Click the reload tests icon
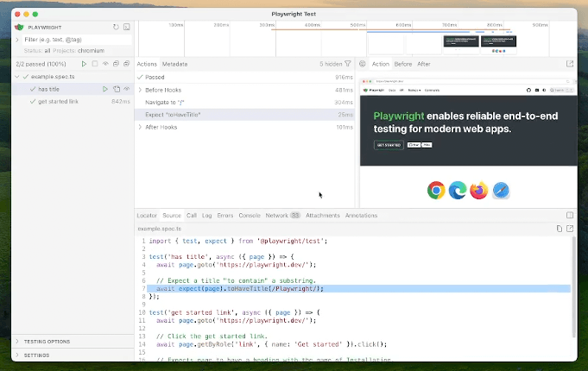Image resolution: width=588 pixels, height=371 pixels. click(116, 28)
